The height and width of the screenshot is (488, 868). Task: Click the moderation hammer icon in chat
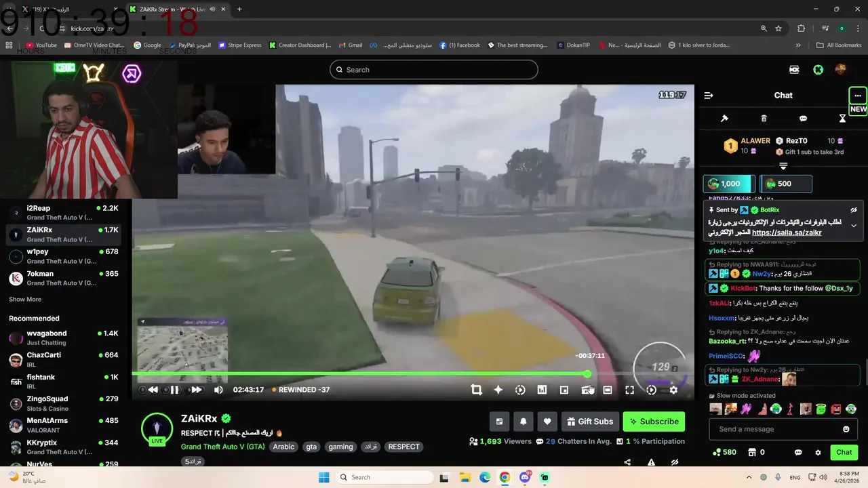click(x=724, y=119)
